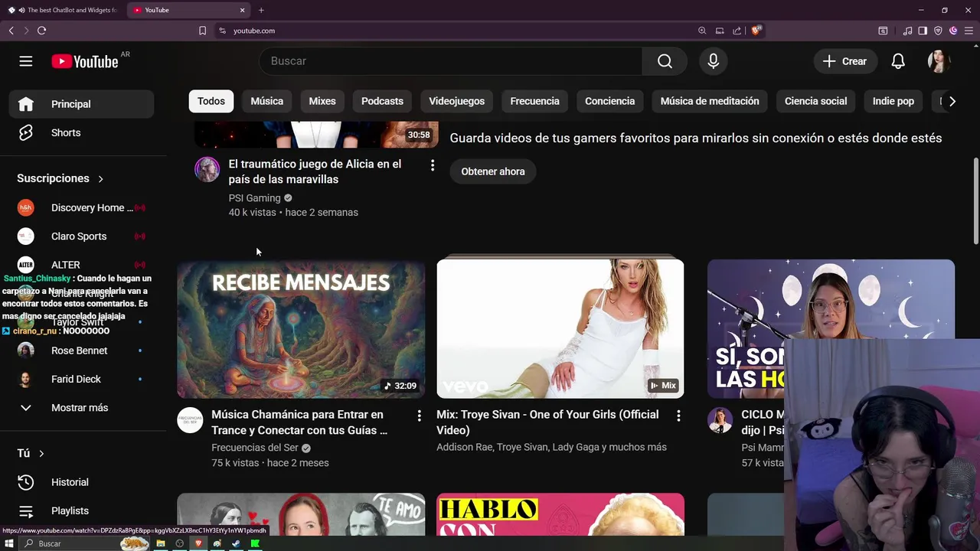This screenshot has height=551, width=980.
Task: Open Discovery Home subscription
Action: tap(82, 208)
